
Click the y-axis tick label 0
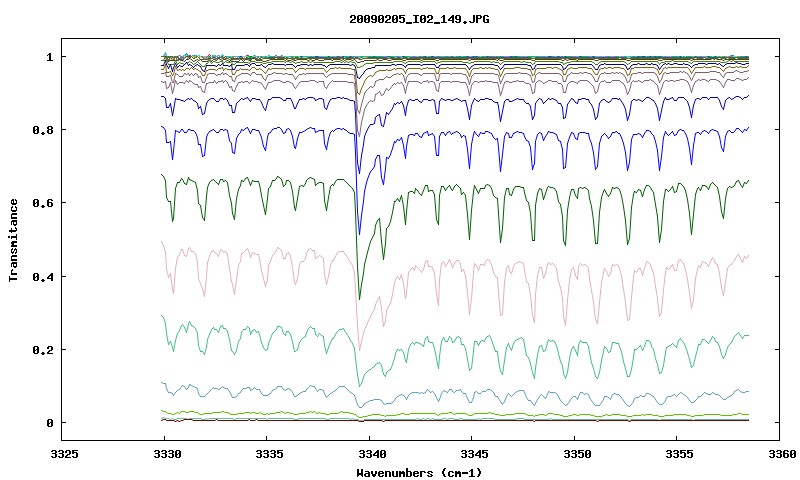click(x=49, y=423)
